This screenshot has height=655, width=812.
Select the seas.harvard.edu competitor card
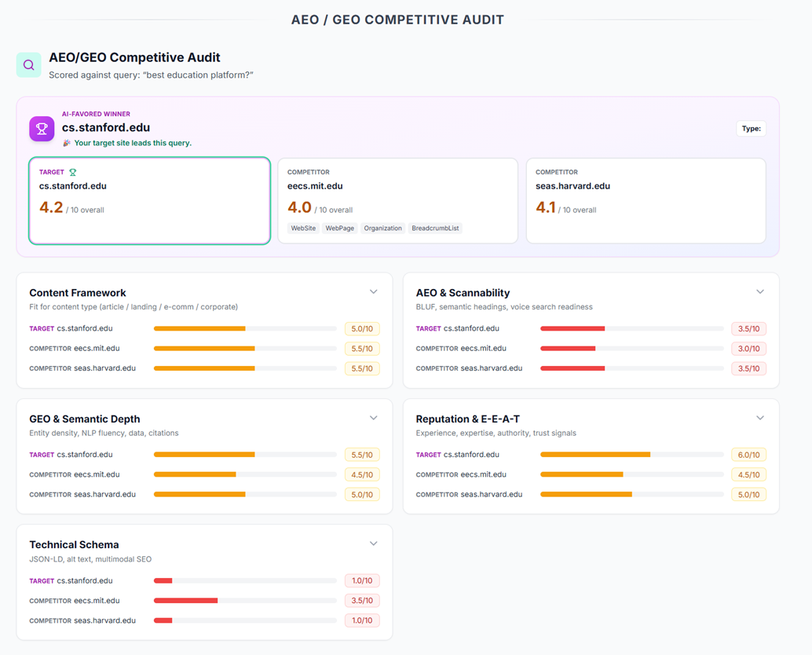click(x=646, y=200)
